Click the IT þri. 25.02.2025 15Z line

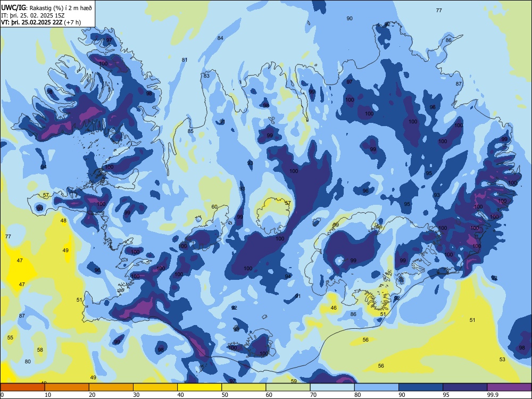[x=34, y=15]
